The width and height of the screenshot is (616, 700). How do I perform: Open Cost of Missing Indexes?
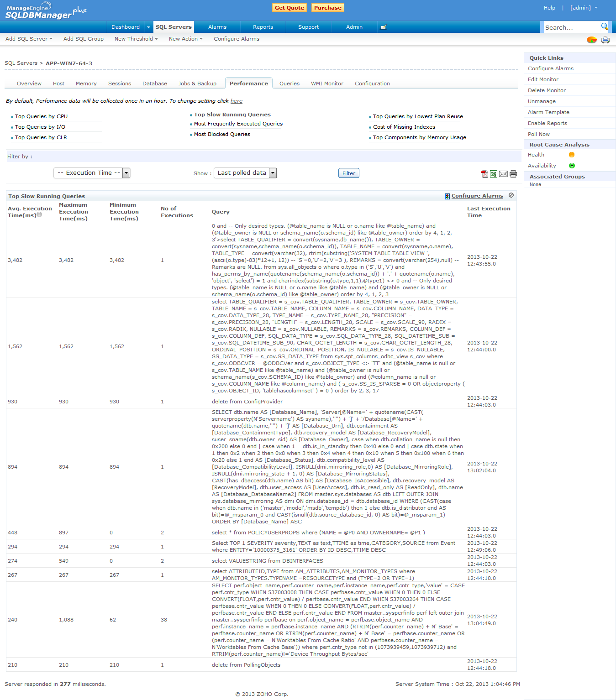[404, 127]
